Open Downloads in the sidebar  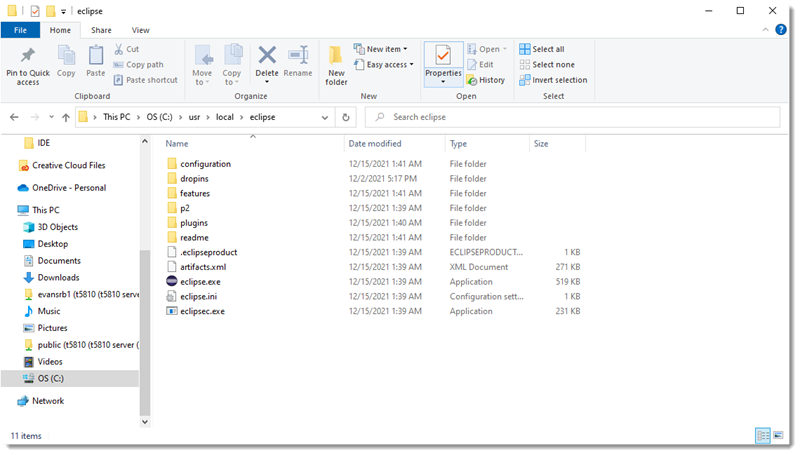pyautogui.click(x=58, y=277)
